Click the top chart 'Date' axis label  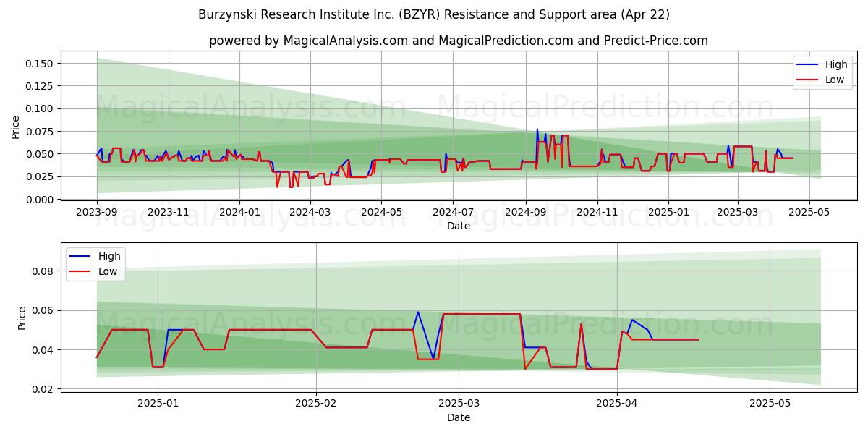click(x=459, y=226)
